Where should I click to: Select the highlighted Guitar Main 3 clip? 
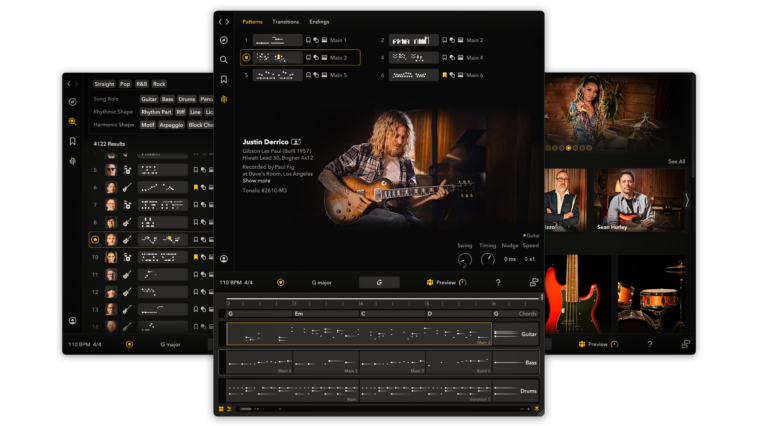coord(359,334)
